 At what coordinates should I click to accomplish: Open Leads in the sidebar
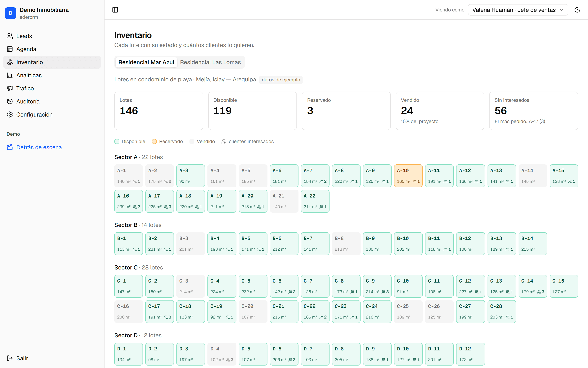pos(52,36)
